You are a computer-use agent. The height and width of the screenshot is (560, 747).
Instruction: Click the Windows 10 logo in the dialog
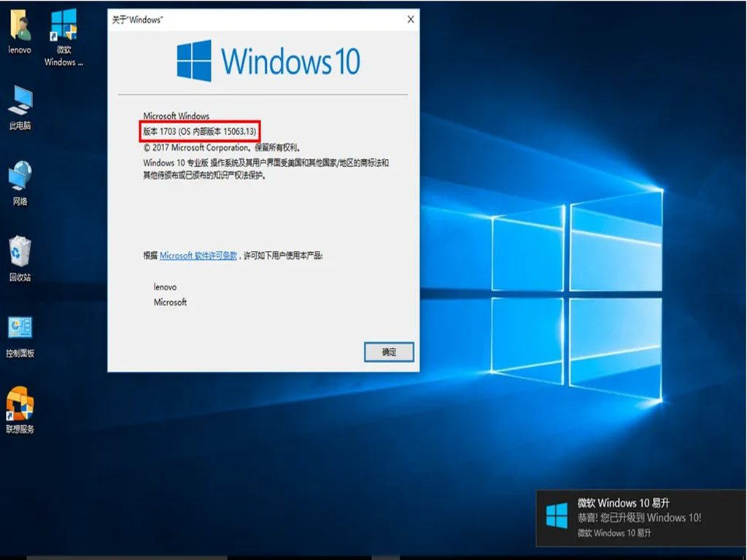pos(265,62)
